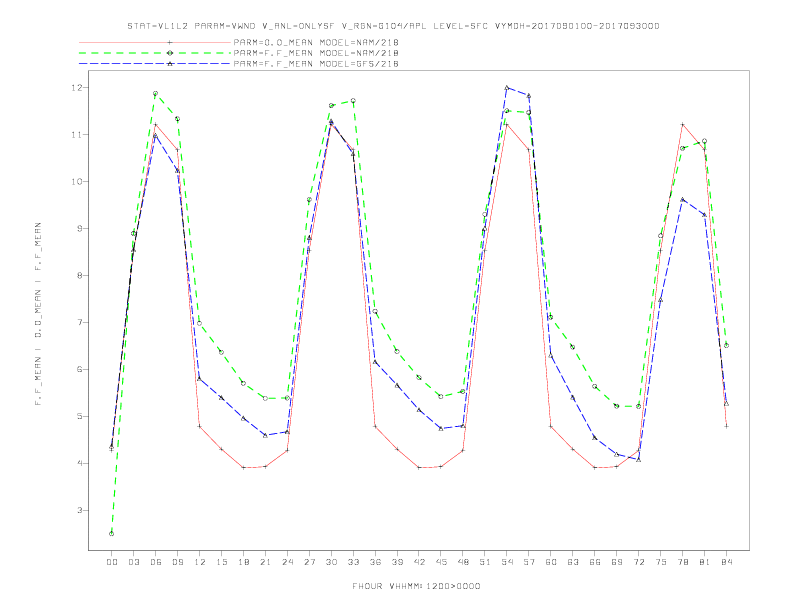The height and width of the screenshot is (612, 792).
Task: Click x-axis forecast hour label 45
Action: point(441,562)
